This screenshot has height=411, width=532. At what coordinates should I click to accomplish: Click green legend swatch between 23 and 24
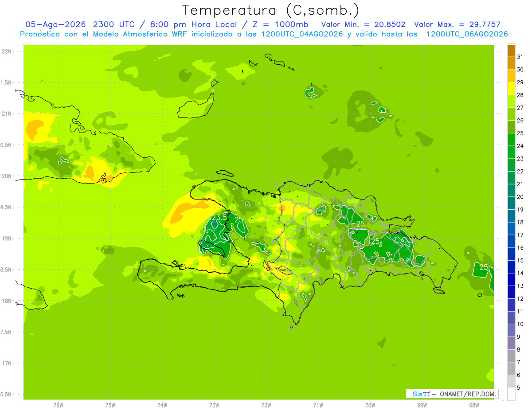point(511,152)
